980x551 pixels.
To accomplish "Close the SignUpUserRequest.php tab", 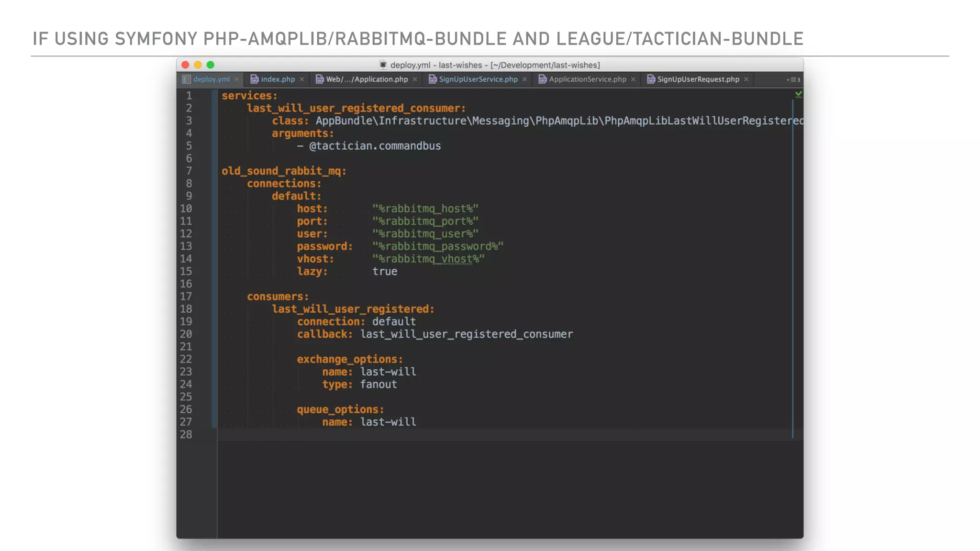I will click(x=746, y=79).
